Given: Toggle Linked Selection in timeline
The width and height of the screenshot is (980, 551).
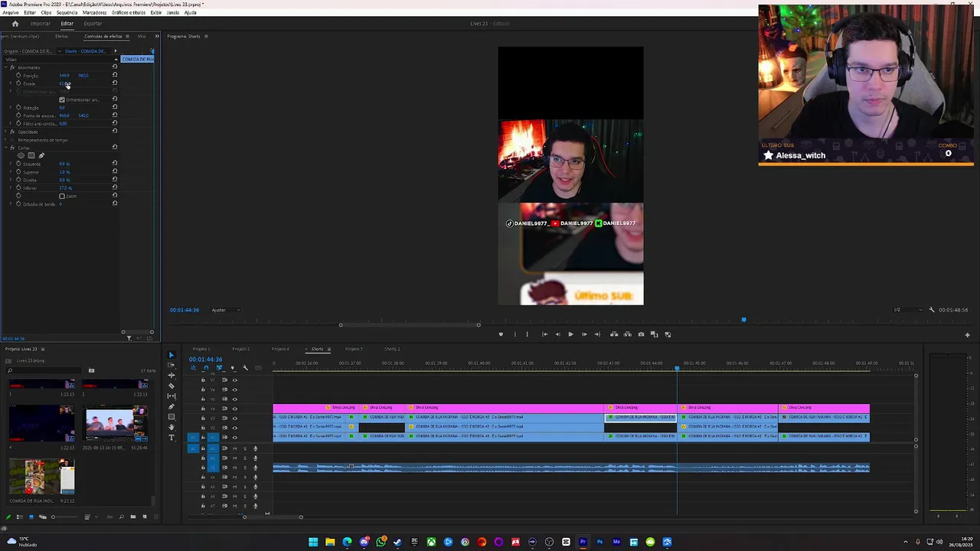Looking at the screenshot, I should (219, 368).
